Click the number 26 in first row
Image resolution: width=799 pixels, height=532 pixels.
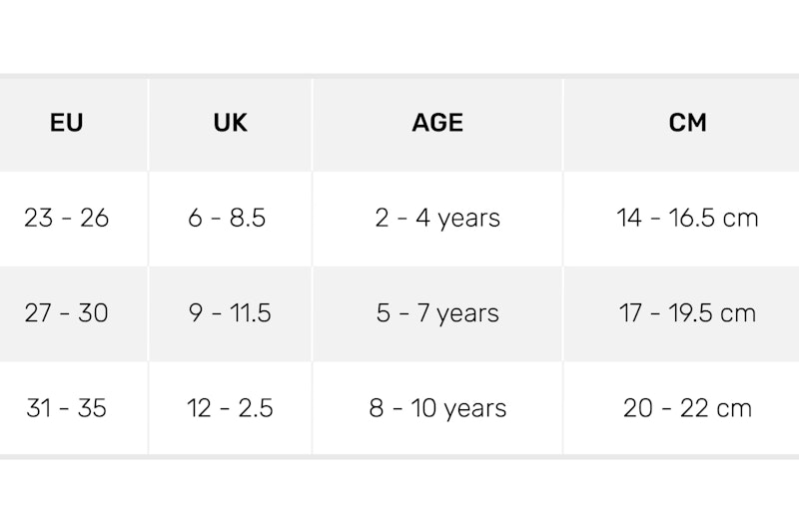click(x=94, y=218)
